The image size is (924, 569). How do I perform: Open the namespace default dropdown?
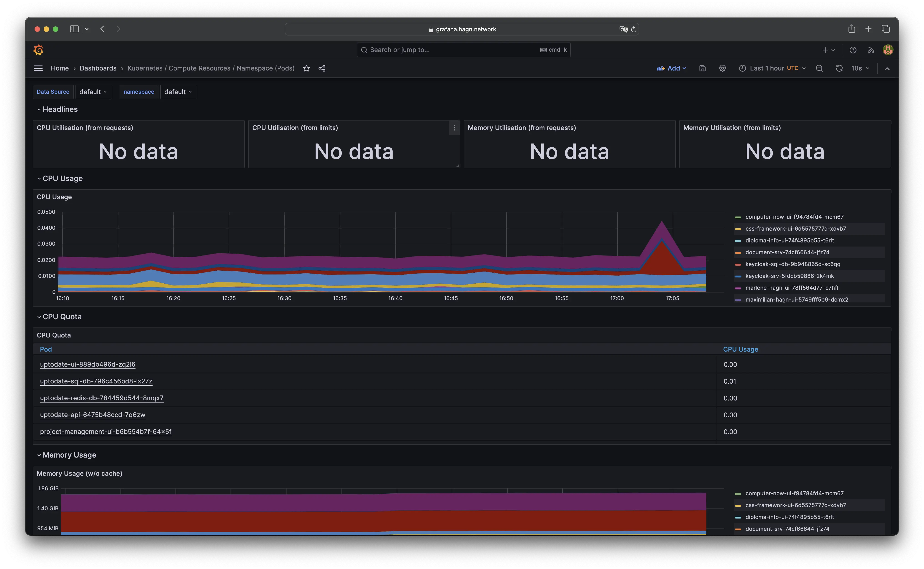pos(178,92)
